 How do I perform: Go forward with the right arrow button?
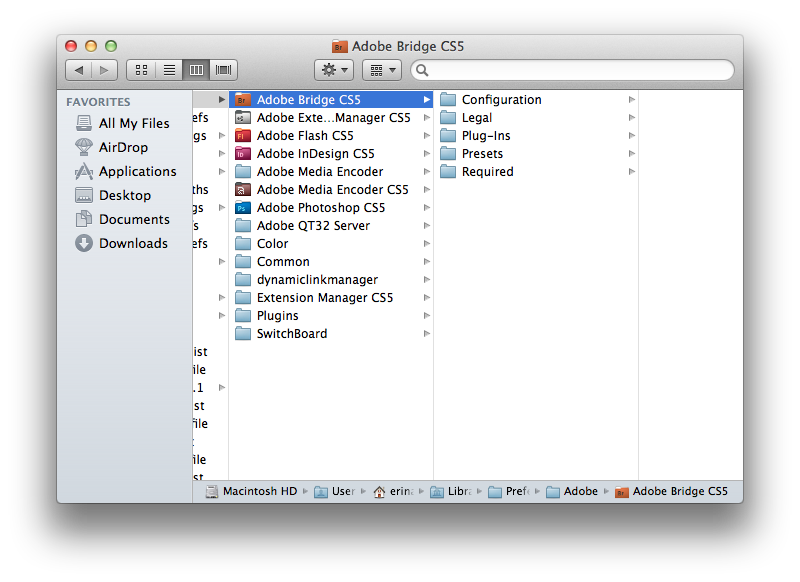105,70
